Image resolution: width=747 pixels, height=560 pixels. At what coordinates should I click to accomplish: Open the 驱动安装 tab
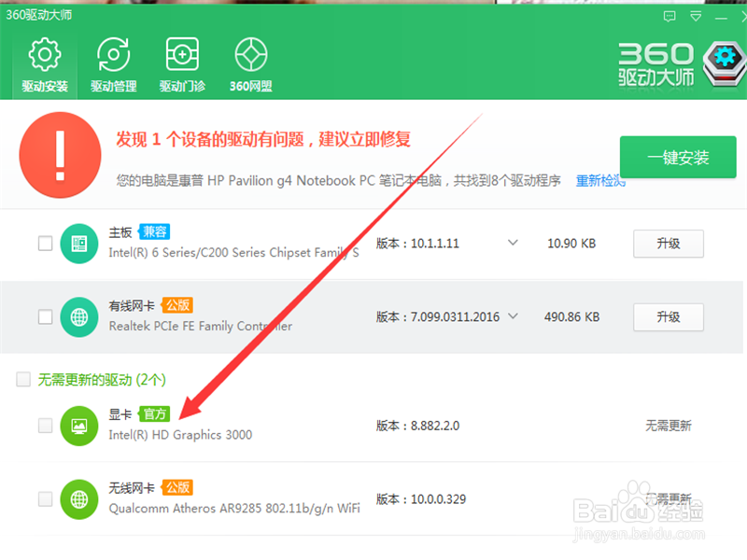point(45,65)
